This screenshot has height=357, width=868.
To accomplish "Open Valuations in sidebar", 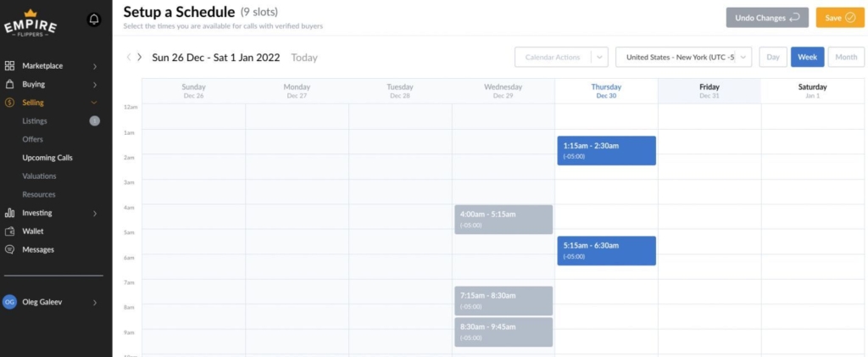I will coord(39,176).
